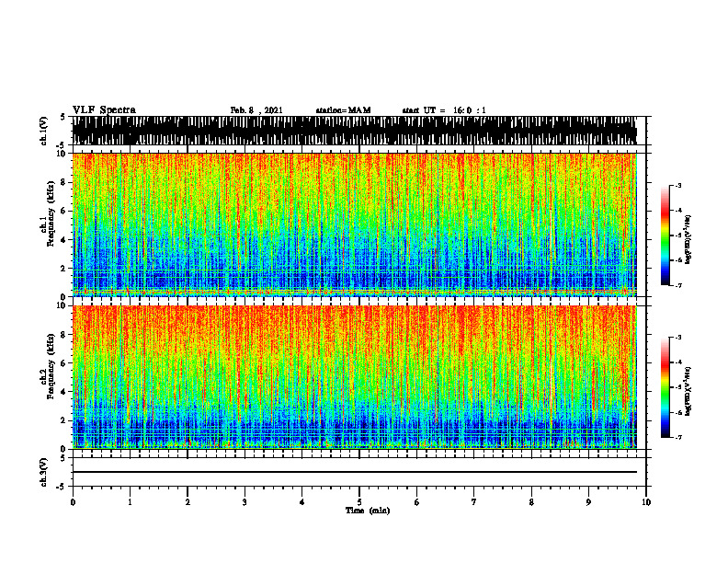Click the ch.2 color bar log(PSD) unit label
Viewport: 728px width, 563px height.
(688, 392)
